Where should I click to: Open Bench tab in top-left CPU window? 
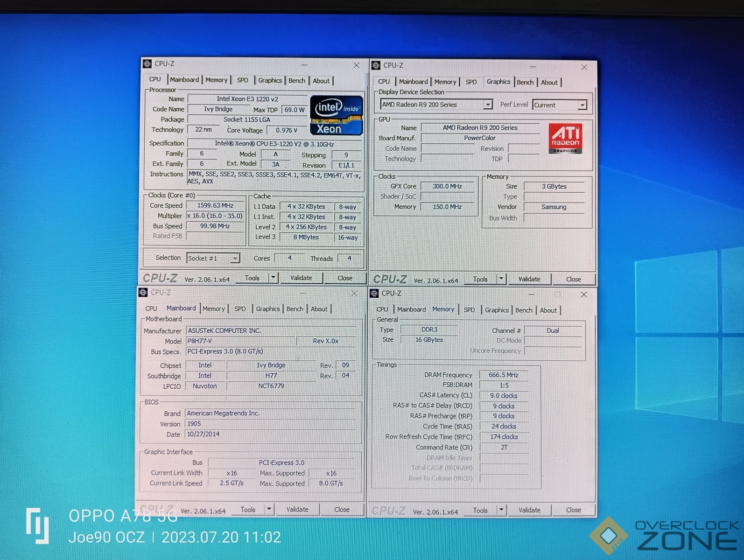click(x=296, y=81)
